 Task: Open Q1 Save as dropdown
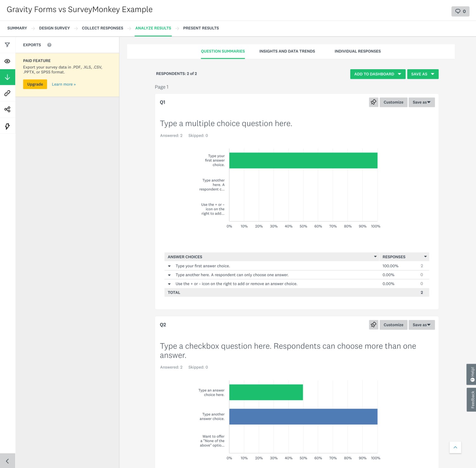coord(421,102)
